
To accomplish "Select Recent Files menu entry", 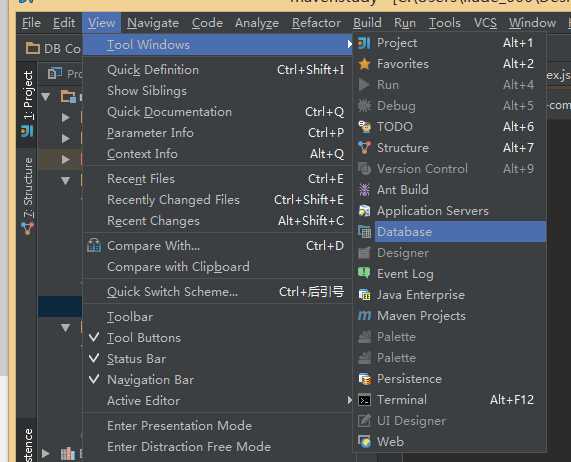I will pyautogui.click(x=218, y=179).
